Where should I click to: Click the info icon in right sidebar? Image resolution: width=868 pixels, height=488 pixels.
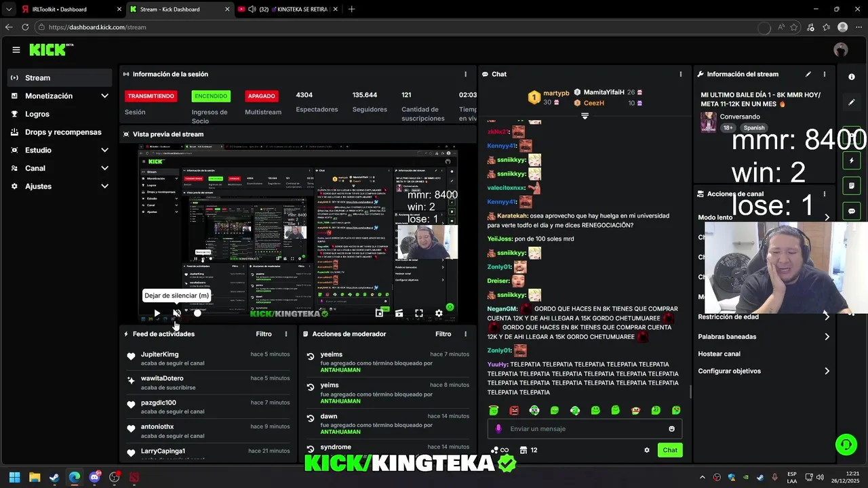click(x=852, y=77)
